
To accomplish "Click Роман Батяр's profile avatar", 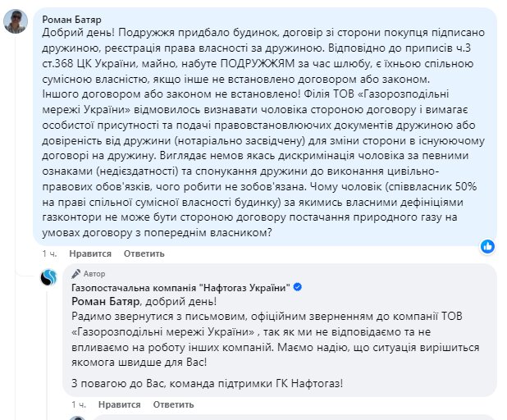I will [16, 21].
